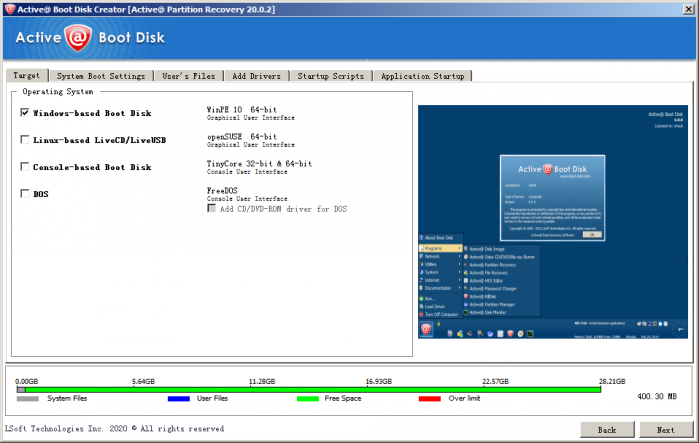The width and height of the screenshot is (699, 443).
Task: Click the boot disk preview screenshot
Action: (x=553, y=222)
